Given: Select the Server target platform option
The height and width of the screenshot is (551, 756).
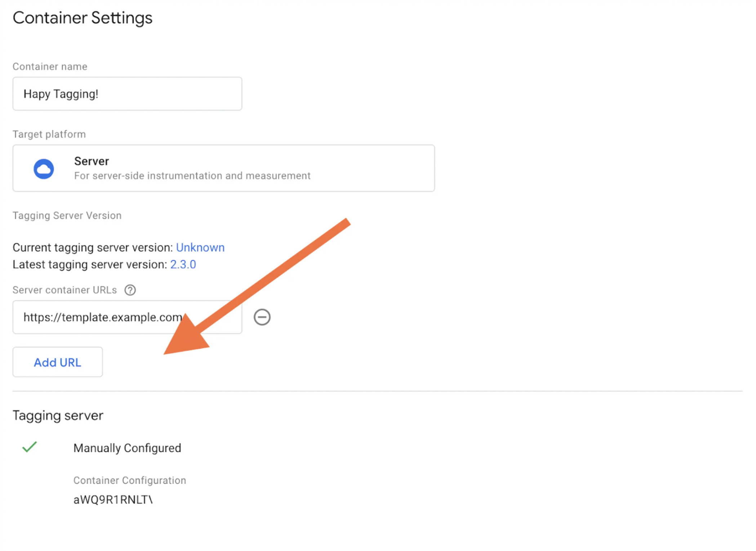Looking at the screenshot, I should (223, 168).
